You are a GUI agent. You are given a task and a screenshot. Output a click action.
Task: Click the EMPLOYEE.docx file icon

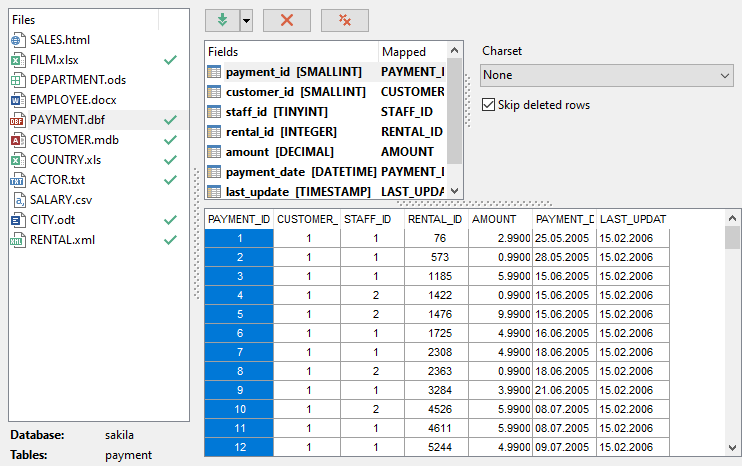pyautogui.click(x=17, y=100)
